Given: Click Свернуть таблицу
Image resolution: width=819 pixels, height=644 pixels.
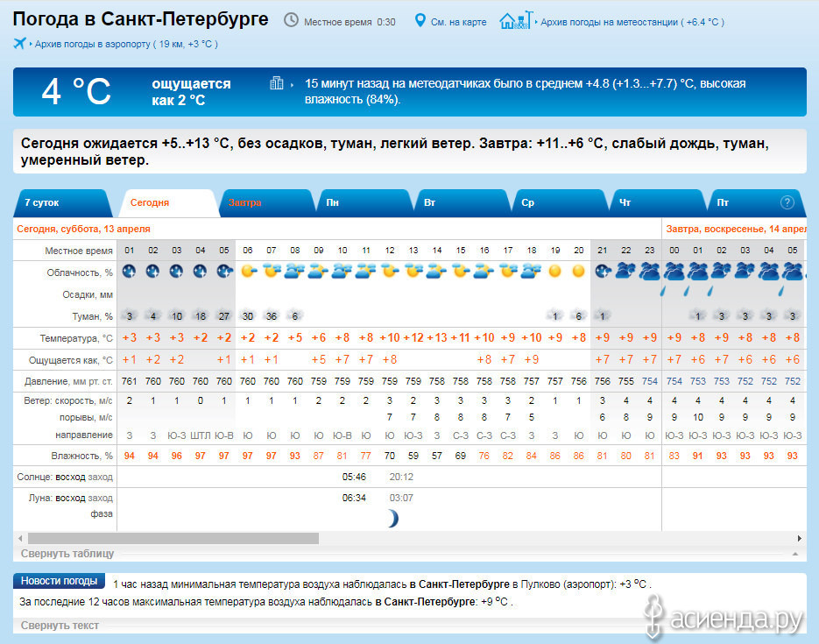Looking at the screenshot, I should coord(67,554).
